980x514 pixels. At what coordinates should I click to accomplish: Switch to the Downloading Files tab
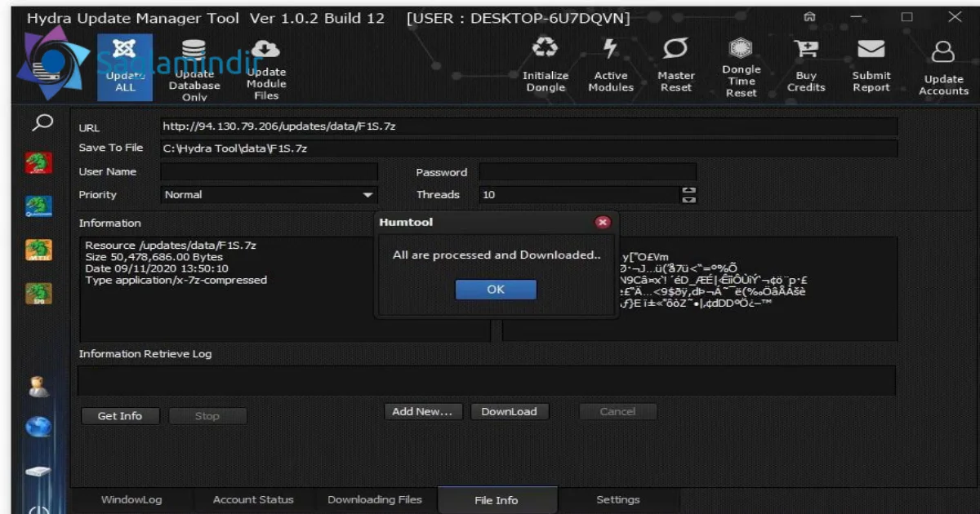tap(375, 500)
